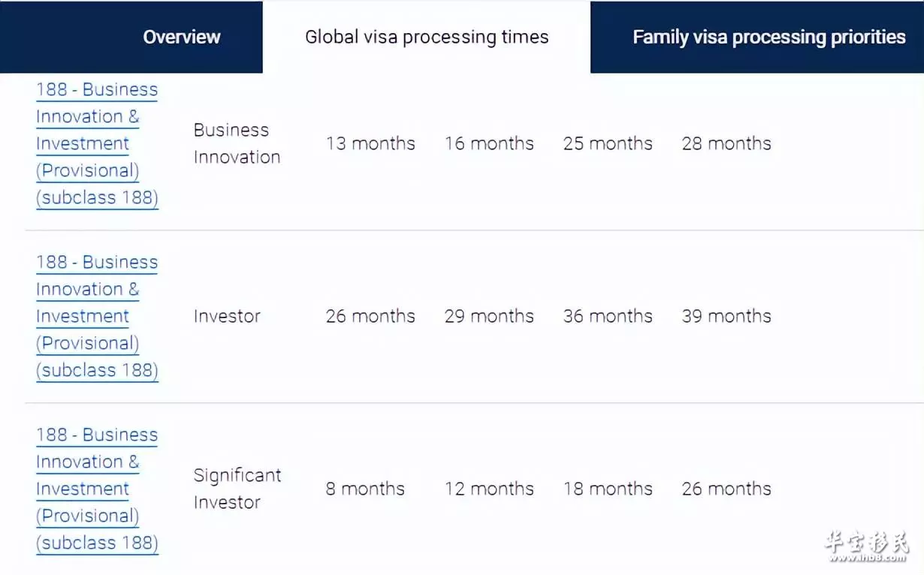Select the 28 months cell
Screen dimensions: 924x575
click(x=726, y=143)
